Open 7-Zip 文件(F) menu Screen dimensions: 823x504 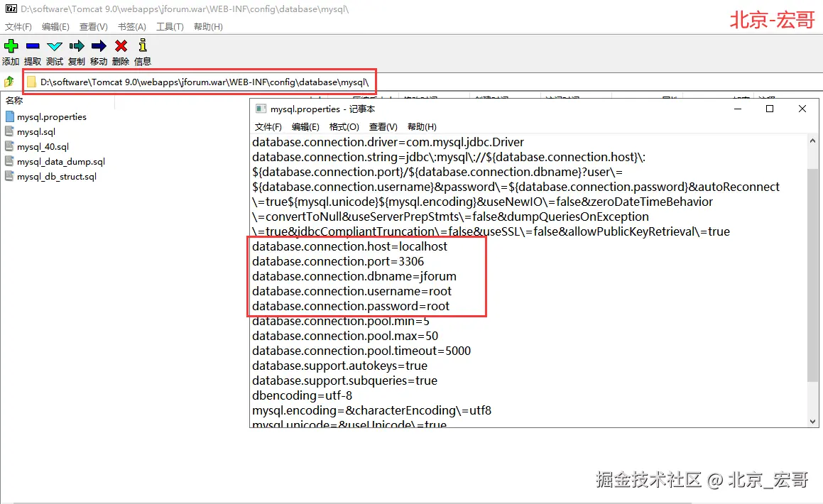pyautogui.click(x=18, y=27)
